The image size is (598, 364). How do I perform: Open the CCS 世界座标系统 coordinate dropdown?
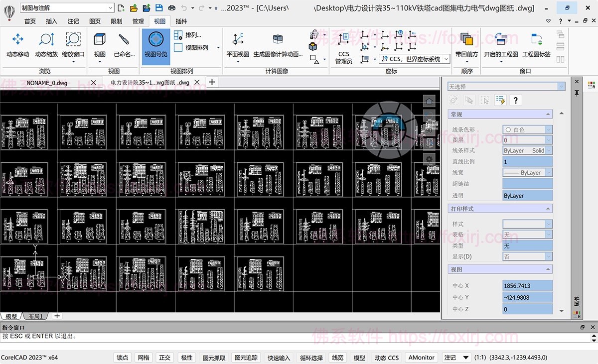point(414,59)
